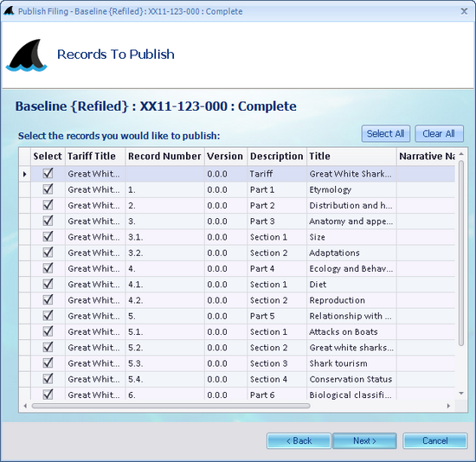Toggle the checkbox for Shark tourism record
The image size is (476, 462).
48,363
